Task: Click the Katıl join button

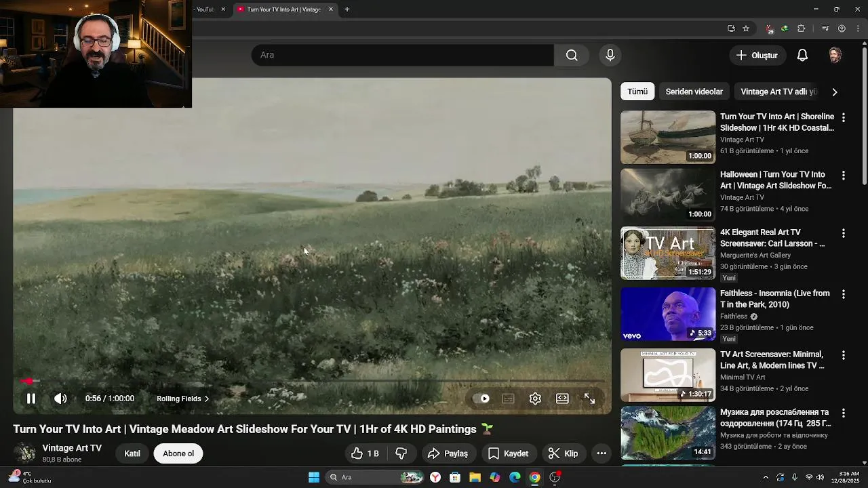Action: pyautogui.click(x=132, y=453)
